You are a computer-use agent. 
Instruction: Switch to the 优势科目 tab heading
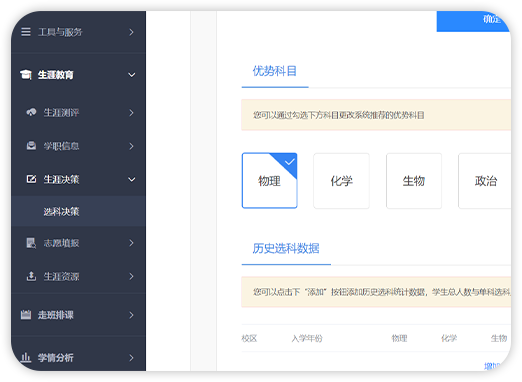[275, 71]
